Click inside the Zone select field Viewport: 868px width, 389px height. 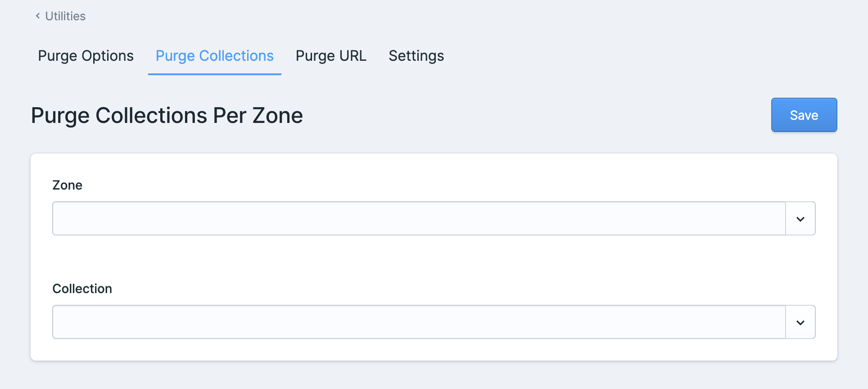[x=419, y=219]
